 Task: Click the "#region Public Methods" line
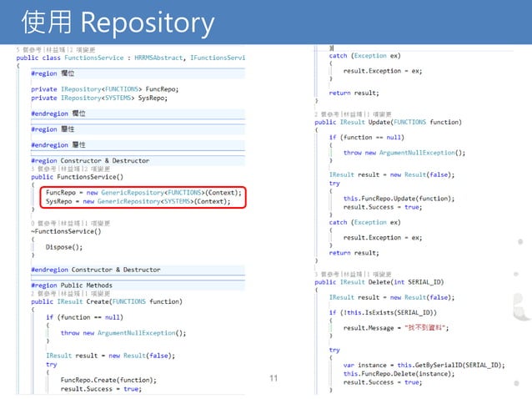click(72, 285)
